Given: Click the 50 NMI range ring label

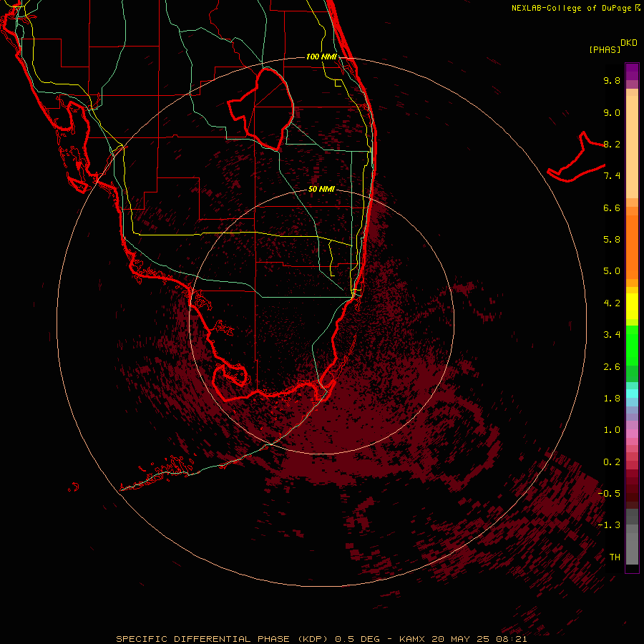Looking at the screenshot, I should point(321,189).
